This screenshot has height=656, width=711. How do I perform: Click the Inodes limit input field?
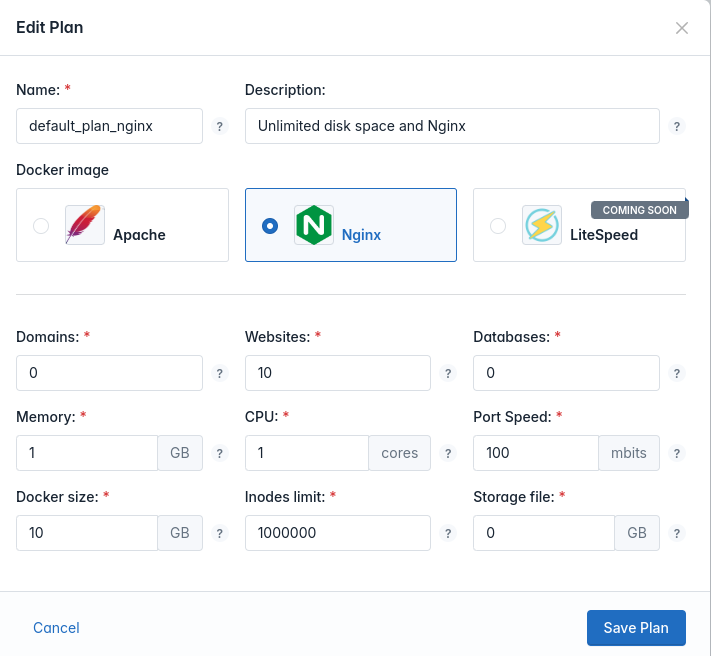coord(338,533)
